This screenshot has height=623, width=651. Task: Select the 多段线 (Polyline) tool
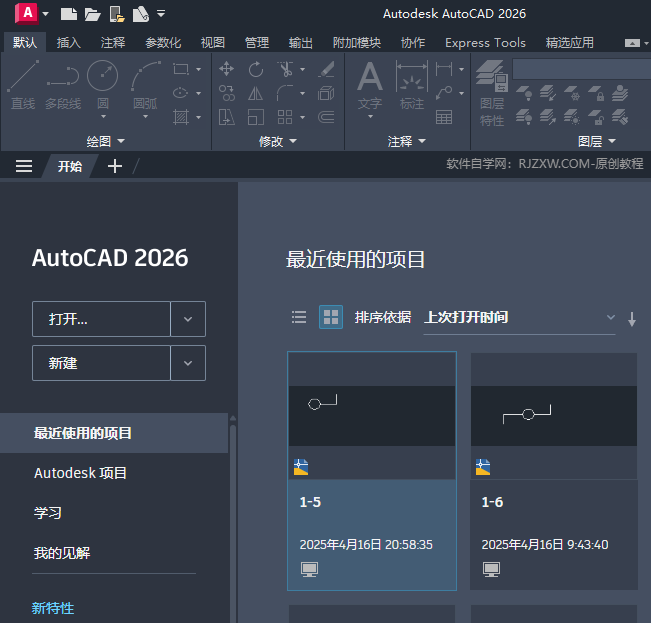pyautogui.click(x=63, y=86)
